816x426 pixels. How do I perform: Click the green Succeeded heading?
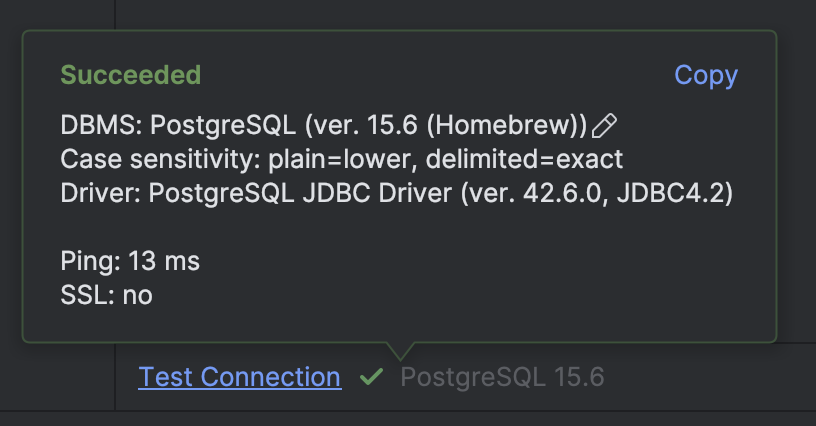pos(131,75)
